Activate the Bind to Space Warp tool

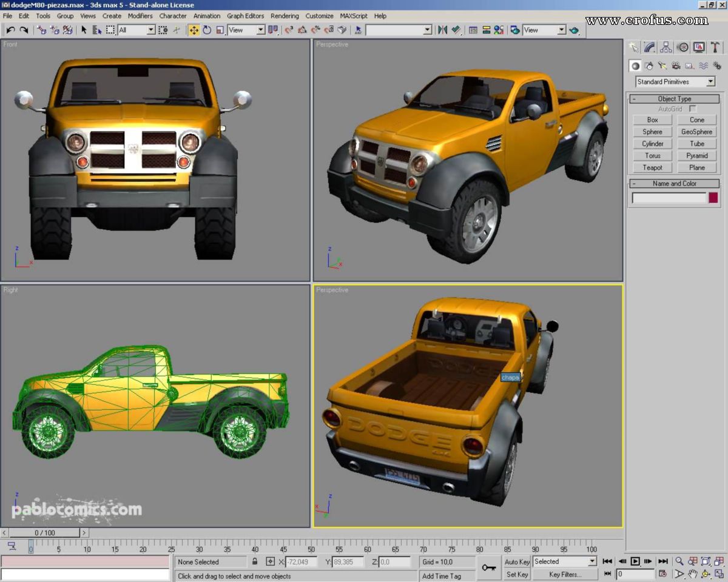click(67, 30)
